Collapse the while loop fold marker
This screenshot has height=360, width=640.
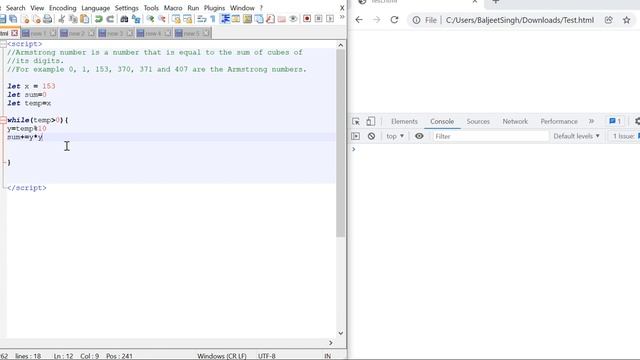point(3,120)
